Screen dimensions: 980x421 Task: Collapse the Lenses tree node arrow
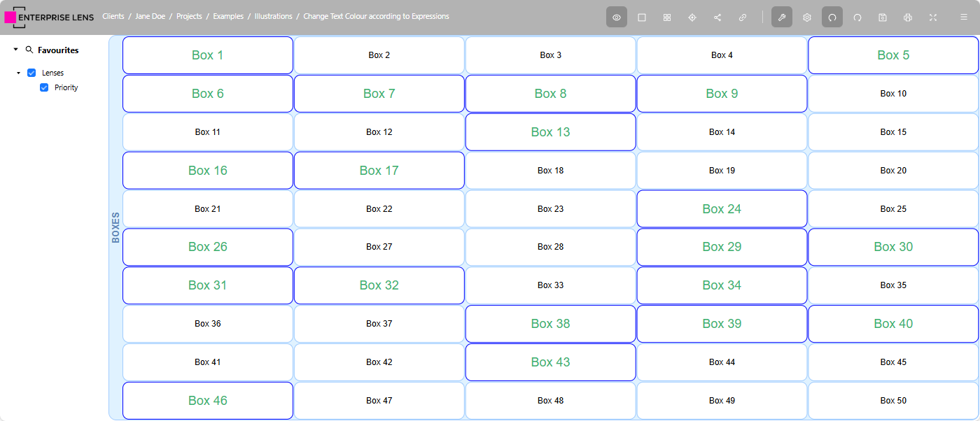tap(19, 73)
